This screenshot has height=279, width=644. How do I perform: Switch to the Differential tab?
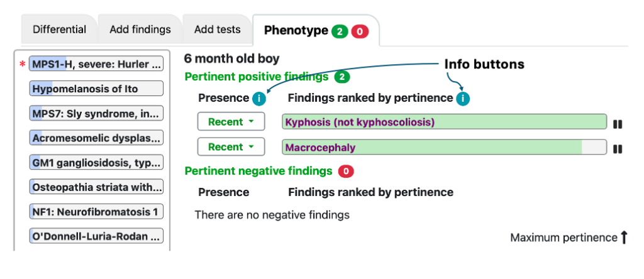[x=60, y=30]
